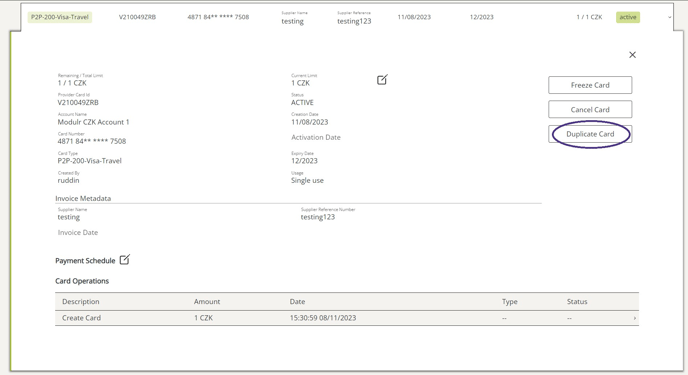This screenshot has width=688, height=375.
Task: Click the masked card number in header row
Action: coord(218,17)
